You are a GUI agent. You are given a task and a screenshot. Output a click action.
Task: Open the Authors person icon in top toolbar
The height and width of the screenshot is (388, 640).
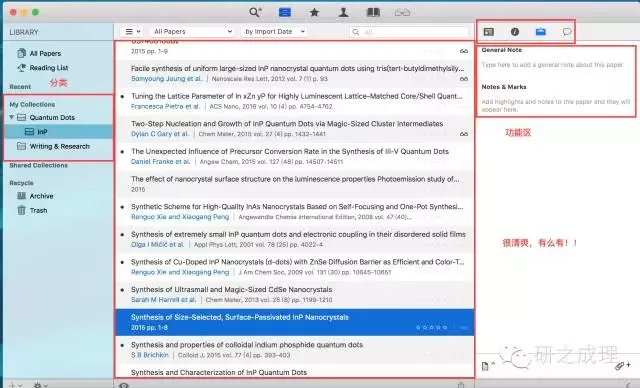click(344, 12)
